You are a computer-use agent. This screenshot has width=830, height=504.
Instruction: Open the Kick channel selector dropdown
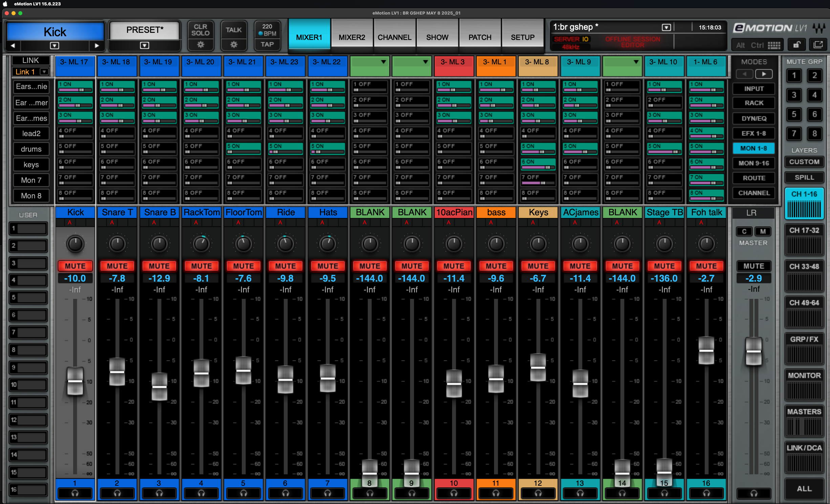click(x=55, y=45)
